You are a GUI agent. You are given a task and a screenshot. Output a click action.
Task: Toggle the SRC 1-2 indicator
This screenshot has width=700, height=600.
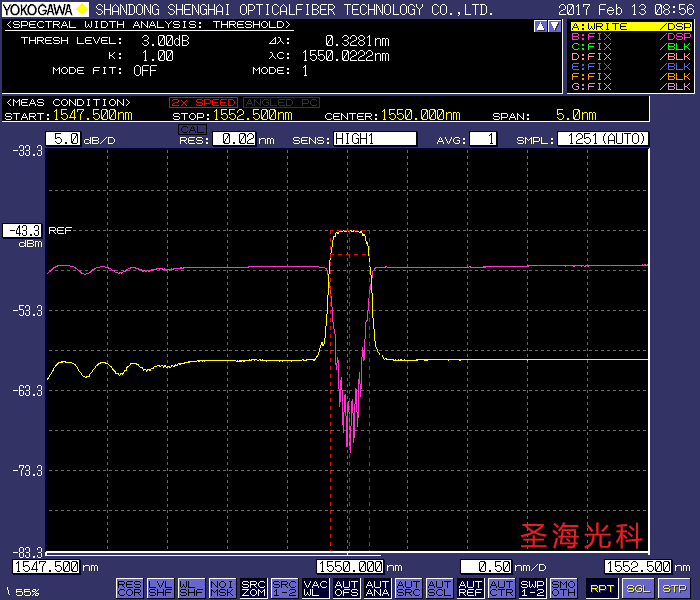[x=284, y=588]
